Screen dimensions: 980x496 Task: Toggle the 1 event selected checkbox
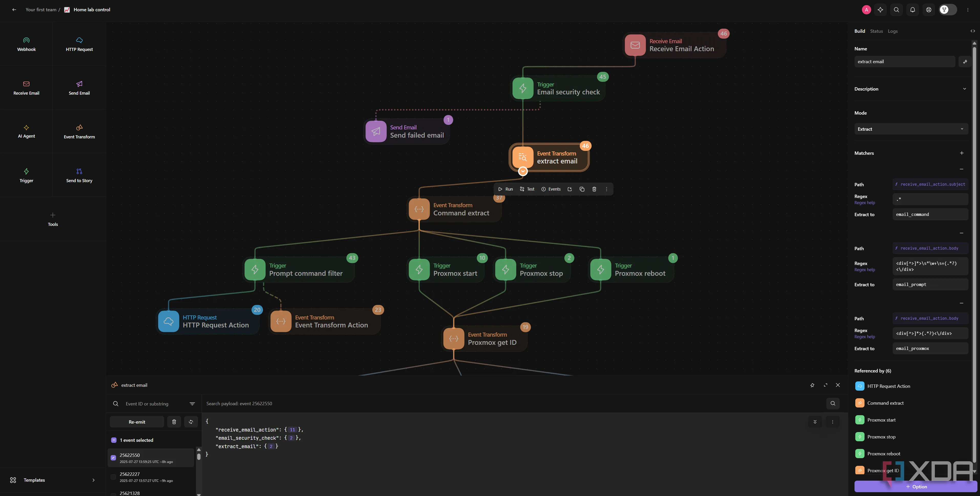pyautogui.click(x=114, y=440)
